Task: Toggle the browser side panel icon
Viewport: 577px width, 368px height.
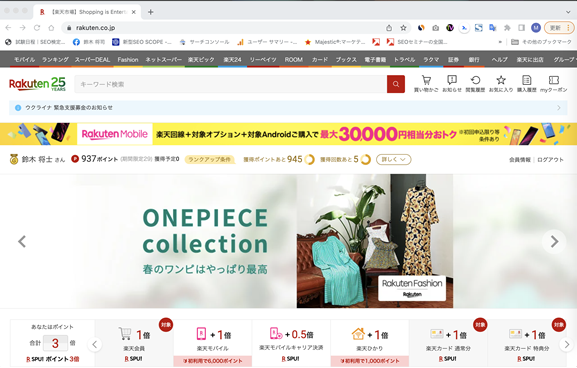Action: point(521,28)
